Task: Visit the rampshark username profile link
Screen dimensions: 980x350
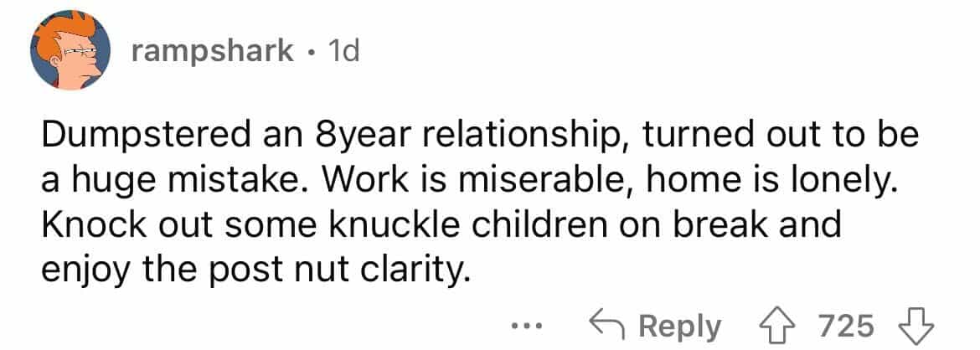Action: pos(213,52)
